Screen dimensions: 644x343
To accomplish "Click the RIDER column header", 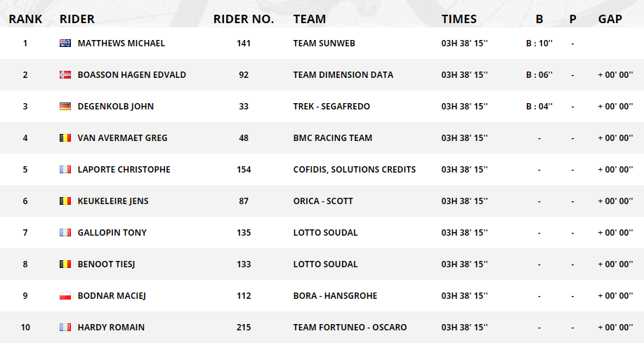I will (x=77, y=19).
